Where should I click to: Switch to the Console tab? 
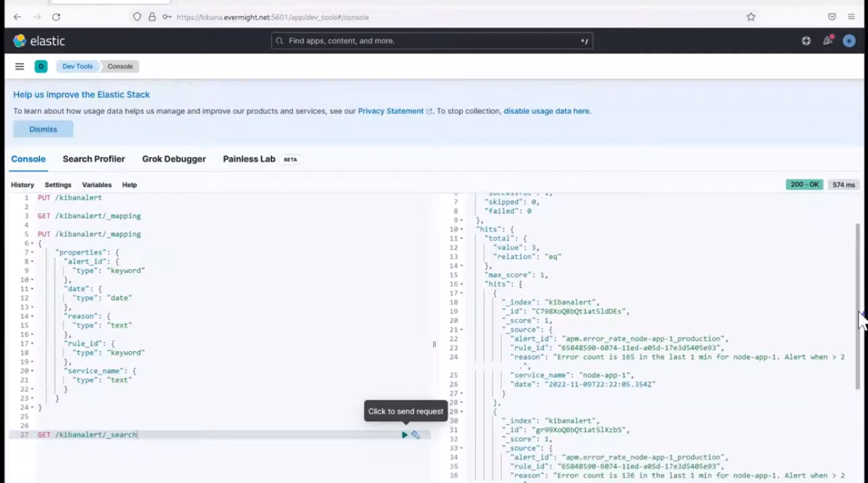pyautogui.click(x=28, y=159)
